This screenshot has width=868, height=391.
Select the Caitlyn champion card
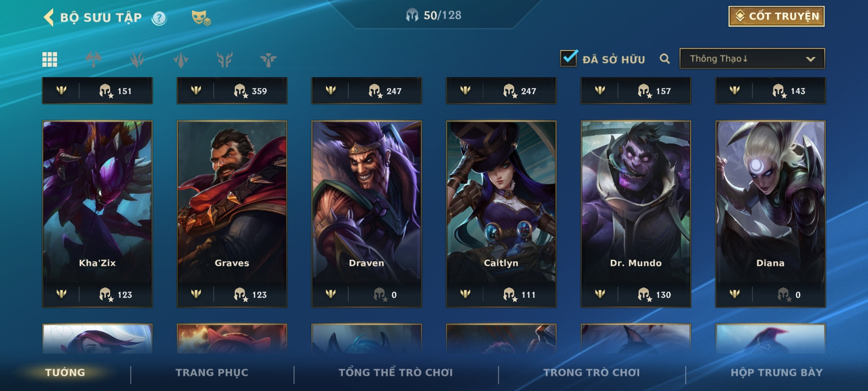[x=501, y=214]
